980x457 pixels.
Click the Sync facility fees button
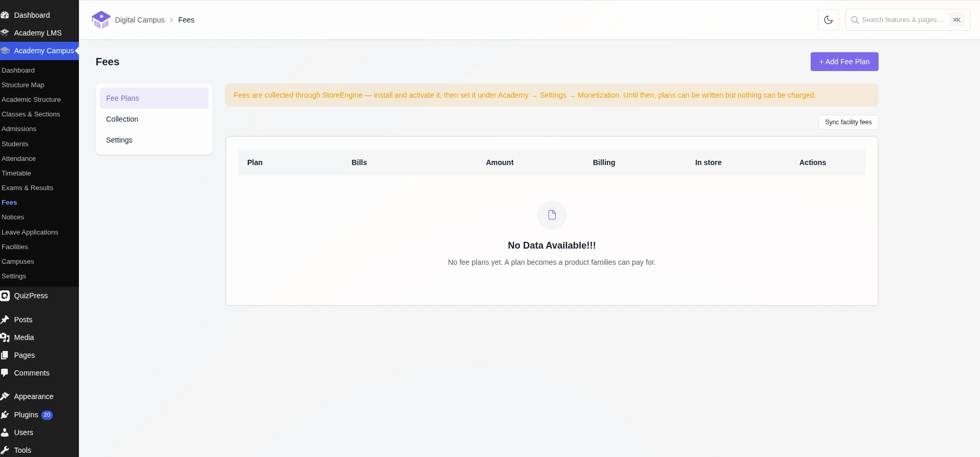[848, 122]
